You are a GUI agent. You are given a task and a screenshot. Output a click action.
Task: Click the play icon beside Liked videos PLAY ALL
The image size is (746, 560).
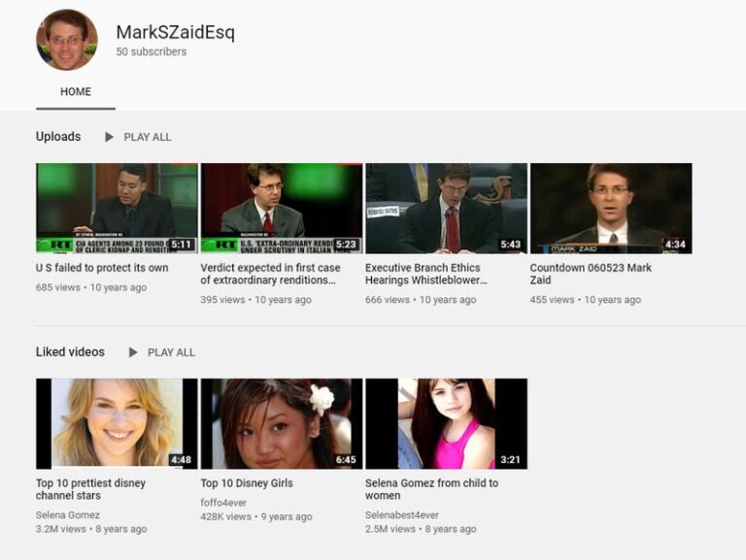coord(133,352)
